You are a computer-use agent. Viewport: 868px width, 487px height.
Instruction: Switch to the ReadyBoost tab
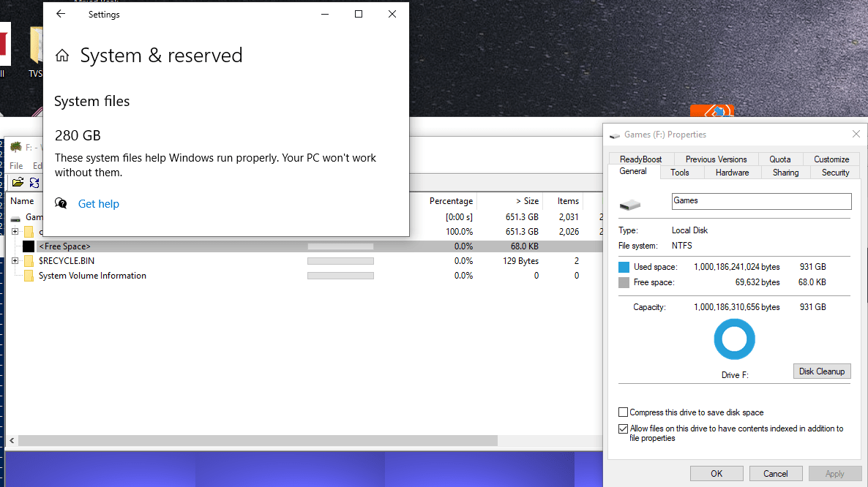[640, 159]
